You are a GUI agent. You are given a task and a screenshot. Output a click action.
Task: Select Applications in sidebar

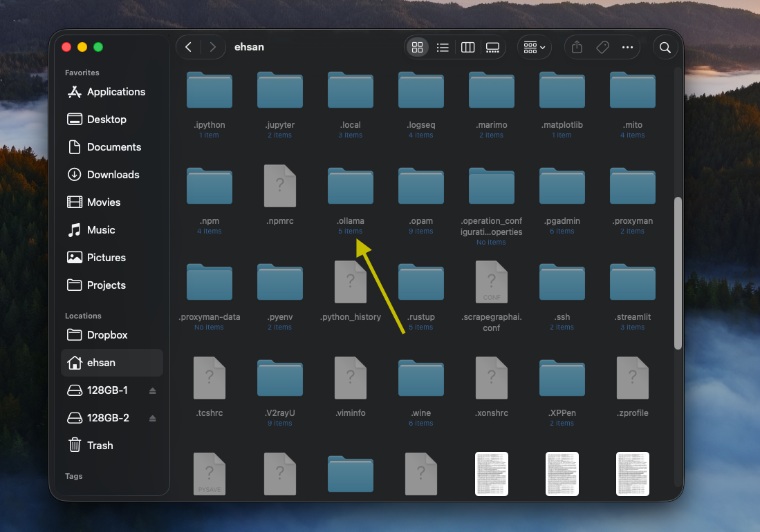click(x=115, y=92)
